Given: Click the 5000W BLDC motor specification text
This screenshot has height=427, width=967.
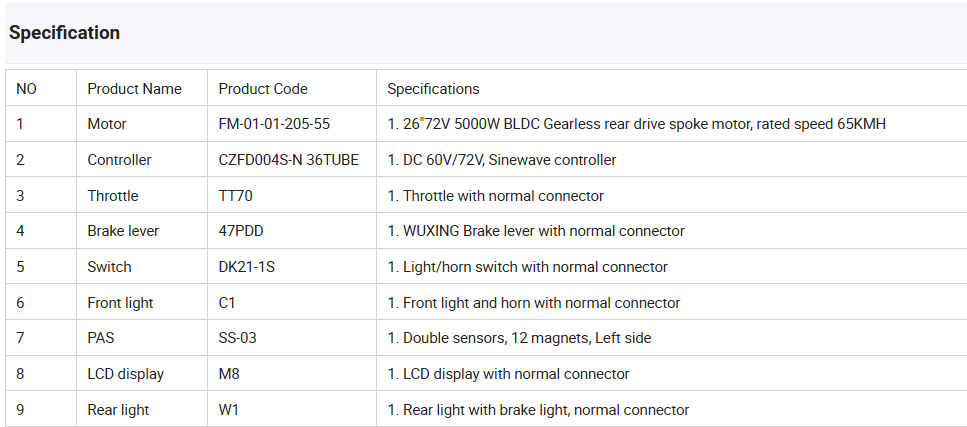Looking at the screenshot, I should (x=636, y=124).
